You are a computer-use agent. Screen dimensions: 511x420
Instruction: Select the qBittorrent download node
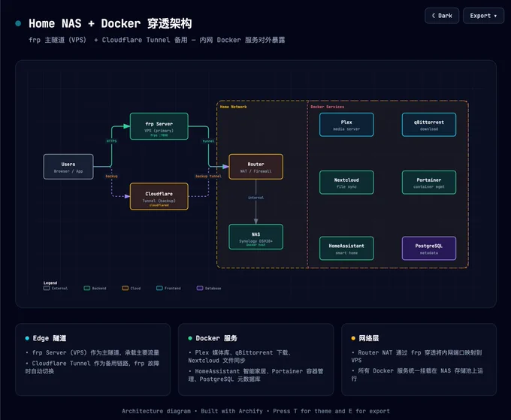(x=429, y=125)
